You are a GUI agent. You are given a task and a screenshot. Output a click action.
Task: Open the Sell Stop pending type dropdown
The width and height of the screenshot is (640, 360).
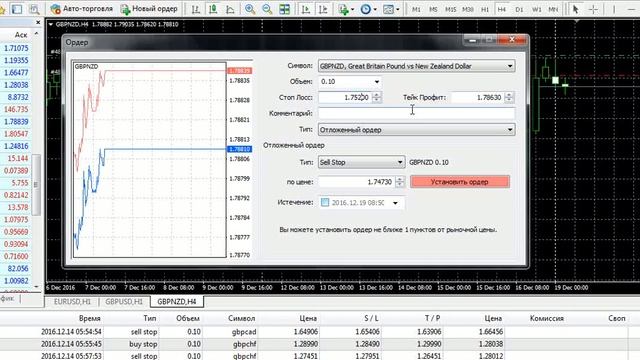(x=361, y=162)
